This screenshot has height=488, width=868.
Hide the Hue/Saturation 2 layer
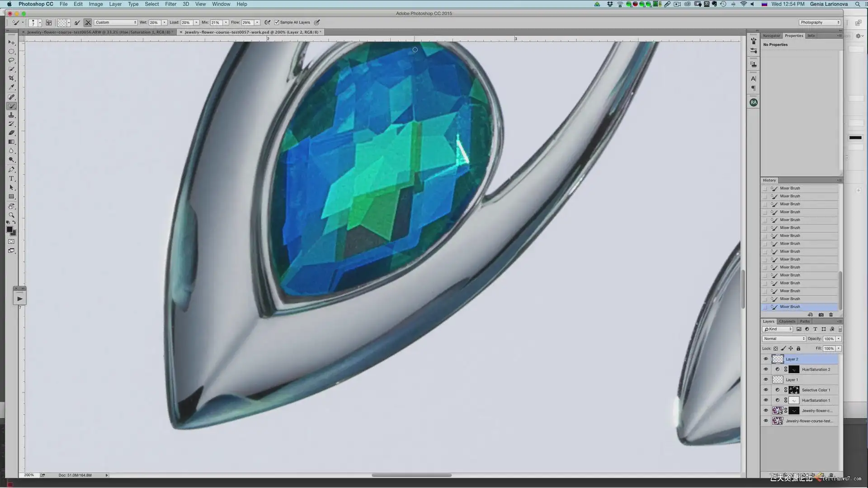coord(765,369)
